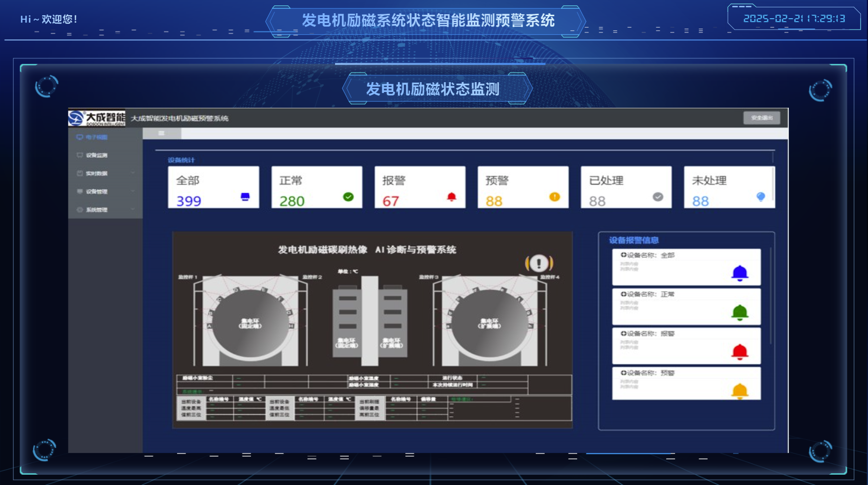Click the orange bell in 预警 alarm card
Image resolution: width=868 pixels, height=485 pixels.
[x=739, y=391]
